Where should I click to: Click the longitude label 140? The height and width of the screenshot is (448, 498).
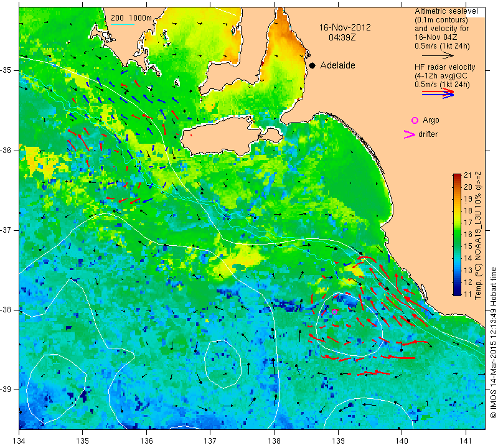402,441
